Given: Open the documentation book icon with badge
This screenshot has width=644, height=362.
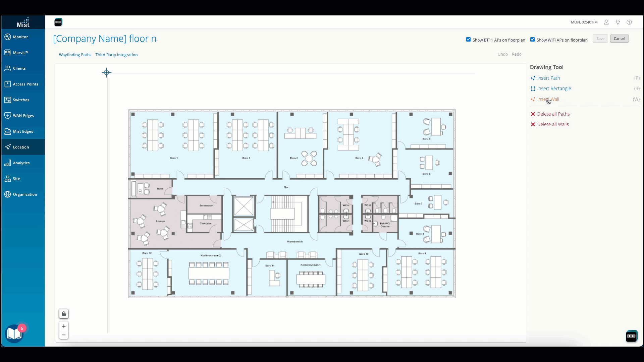Looking at the screenshot, I should 14,334.
